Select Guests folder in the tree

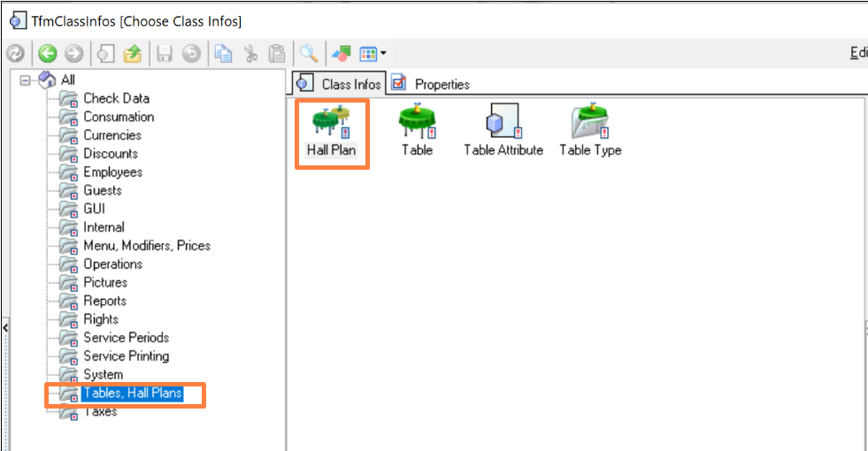click(x=103, y=190)
